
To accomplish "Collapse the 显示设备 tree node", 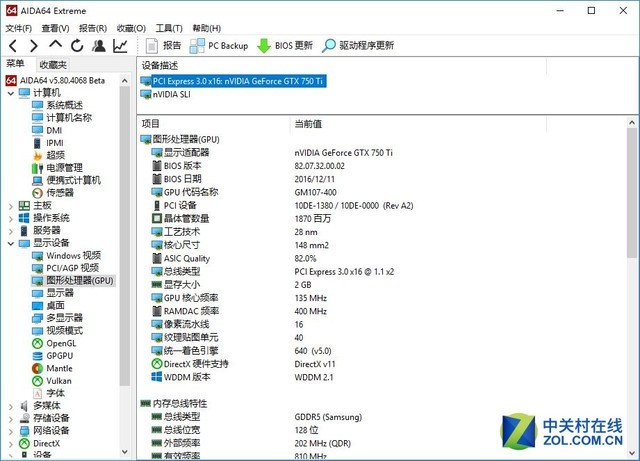I will click(11, 243).
